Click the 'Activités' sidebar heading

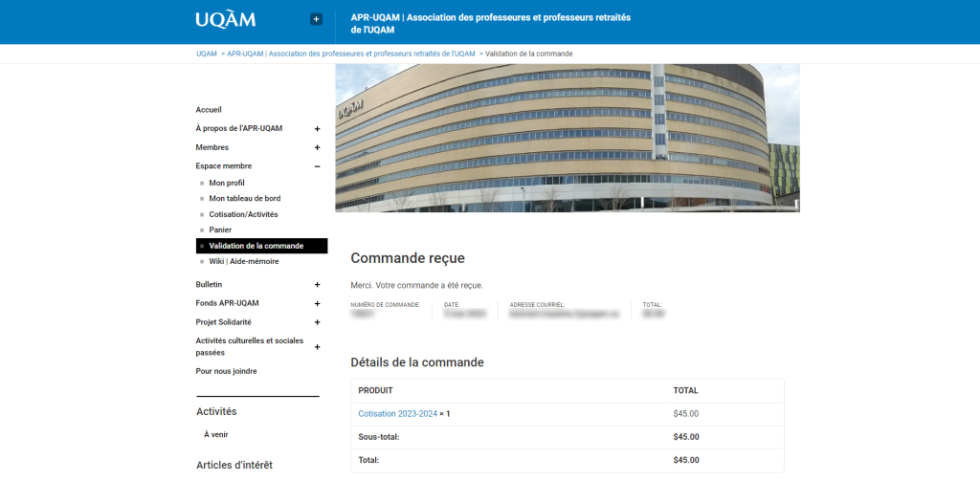point(216,411)
